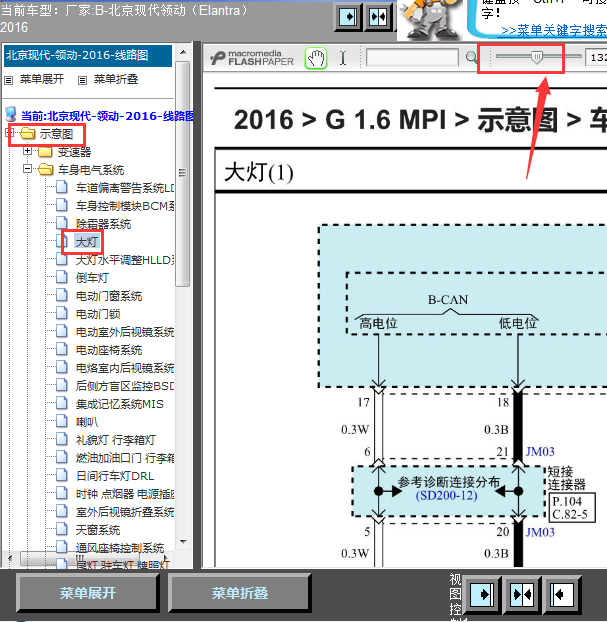Open 电动室外后视镜系统 document
This screenshot has width=607, height=622.
pyautogui.click(x=125, y=332)
